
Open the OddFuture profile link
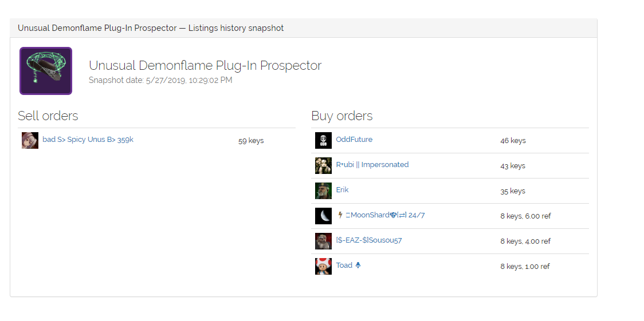pyautogui.click(x=354, y=140)
